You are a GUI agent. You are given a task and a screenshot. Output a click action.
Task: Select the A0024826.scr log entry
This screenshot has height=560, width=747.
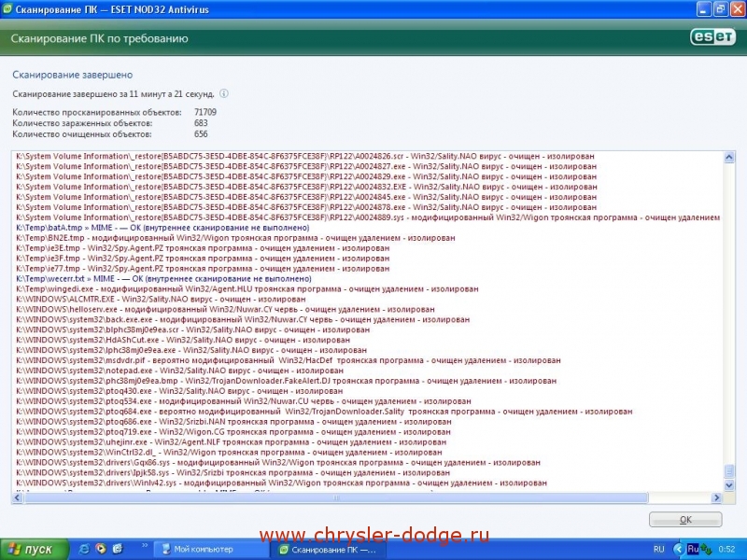tap(305, 156)
